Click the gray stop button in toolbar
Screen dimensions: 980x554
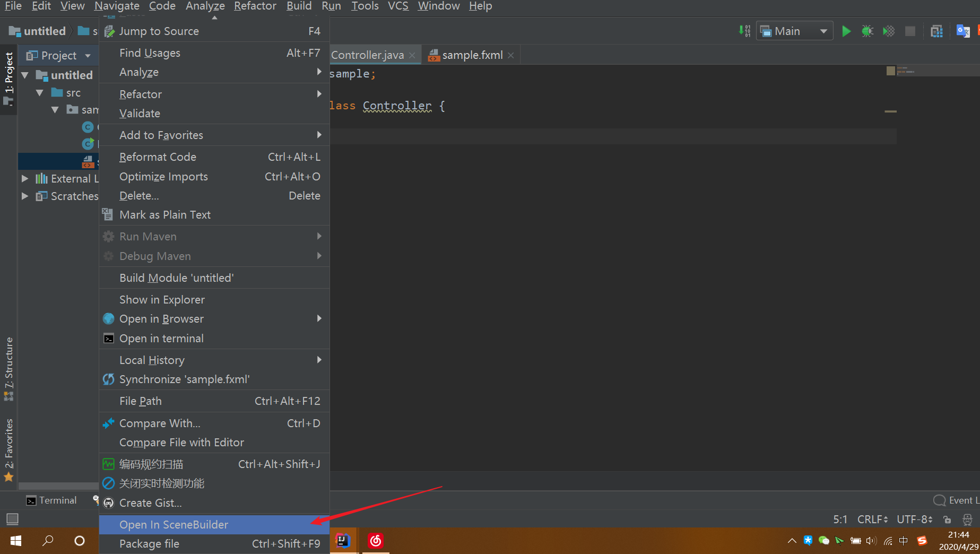tap(910, 31)
